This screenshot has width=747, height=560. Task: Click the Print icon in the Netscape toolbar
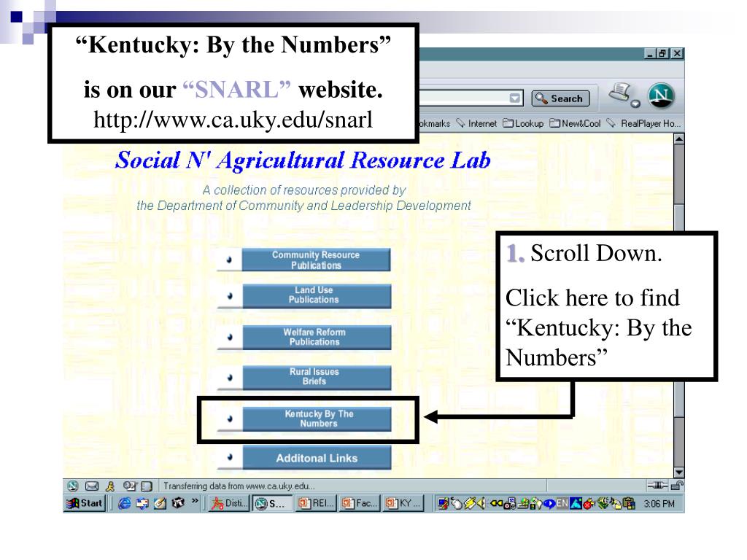click(x=620, y=93)
